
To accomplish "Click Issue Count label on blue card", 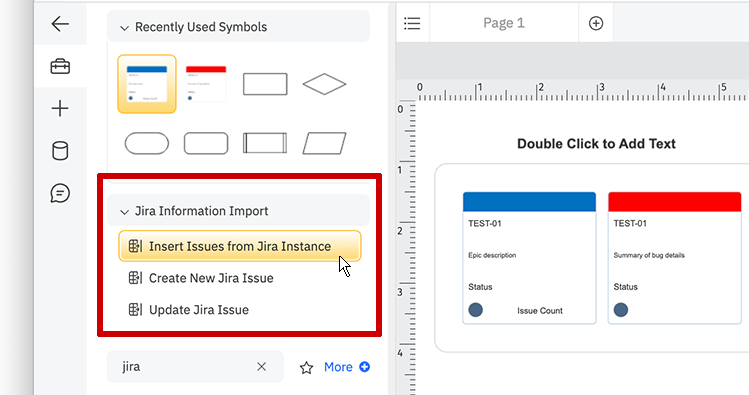I will [x=540, y=310].
